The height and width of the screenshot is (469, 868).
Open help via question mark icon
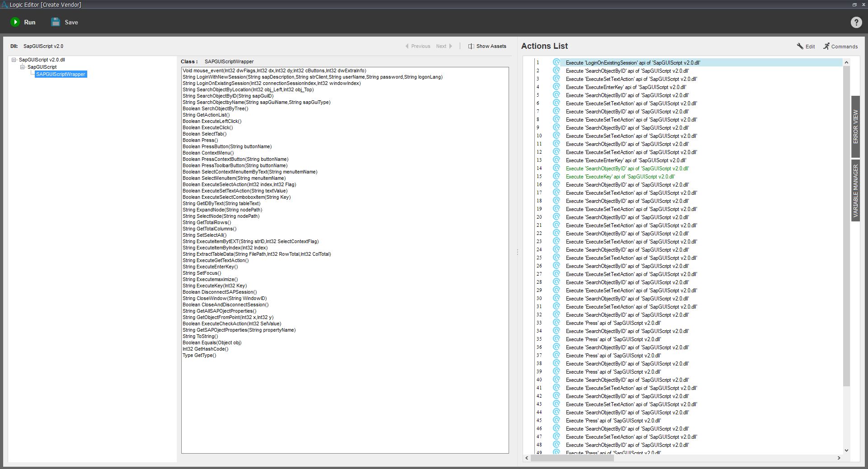pos(856,23)
